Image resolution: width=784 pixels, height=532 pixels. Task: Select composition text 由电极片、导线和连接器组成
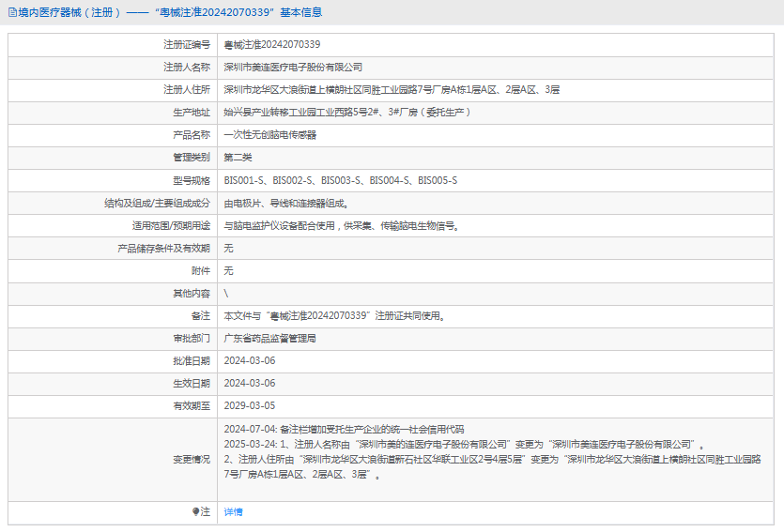(x=286, y=204)
